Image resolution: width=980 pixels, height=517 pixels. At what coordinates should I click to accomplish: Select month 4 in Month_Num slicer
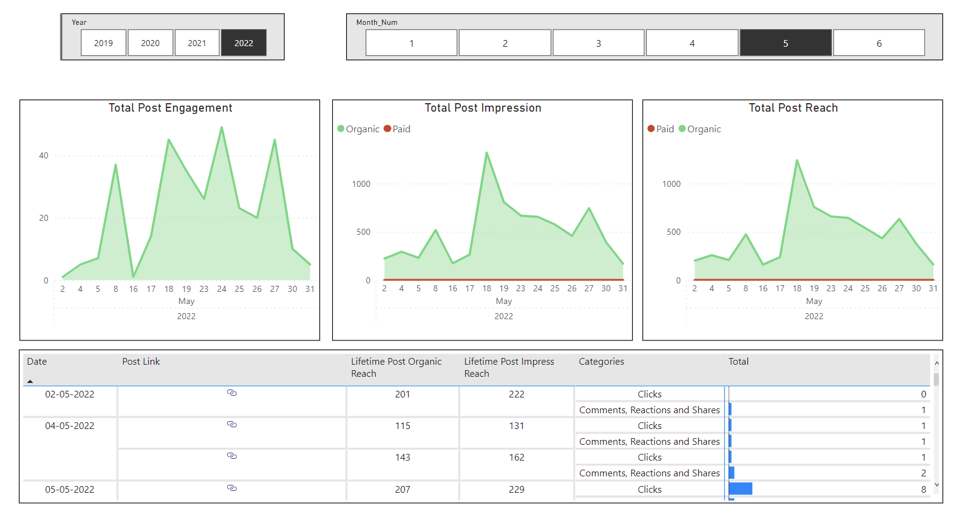coord(692,43)
